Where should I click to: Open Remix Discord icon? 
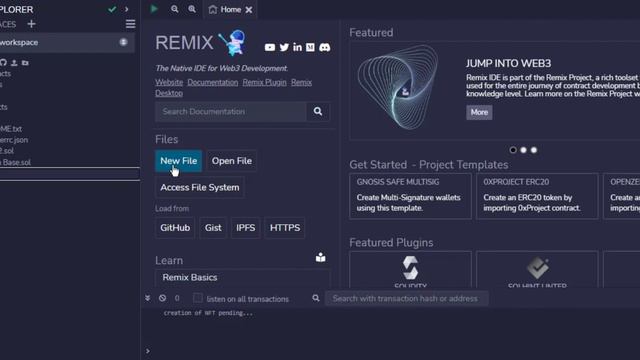coord(324,47)
